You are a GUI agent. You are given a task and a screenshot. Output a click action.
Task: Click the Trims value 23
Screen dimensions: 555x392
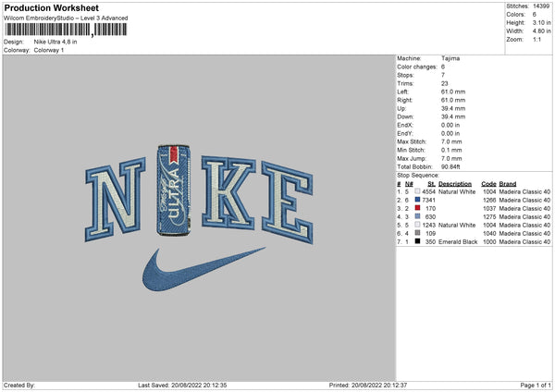click(445, 83)
